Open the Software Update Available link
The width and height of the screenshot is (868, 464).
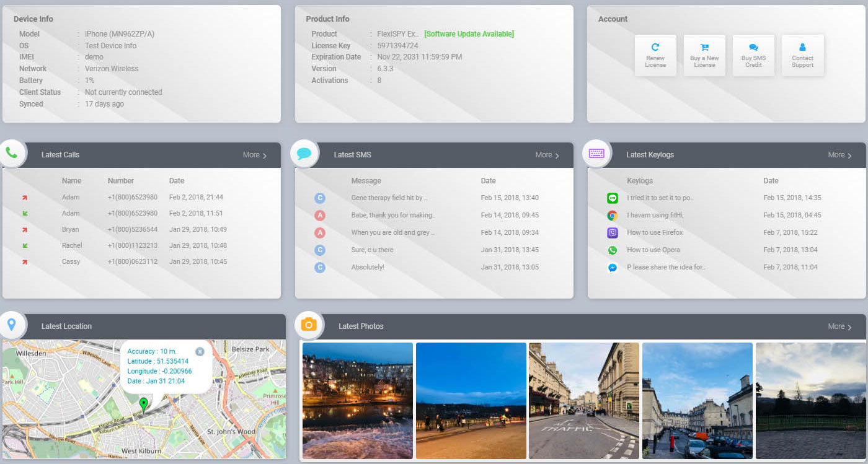point(469,34)
